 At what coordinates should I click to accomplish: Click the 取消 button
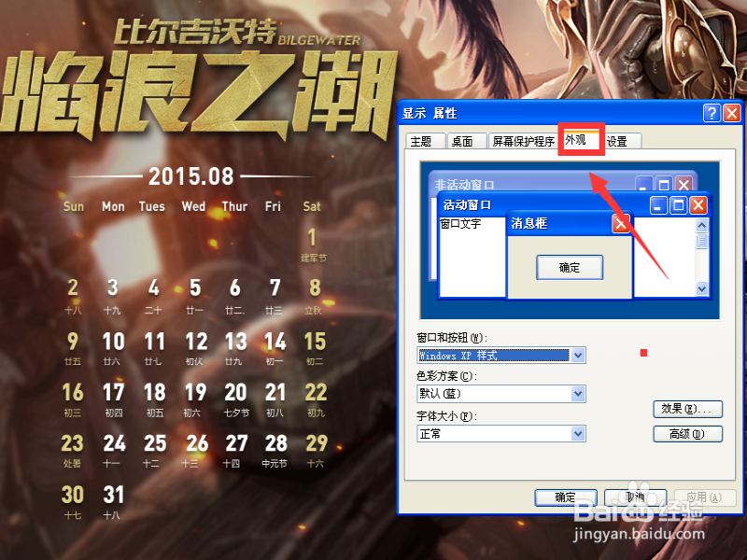(635, 497)
